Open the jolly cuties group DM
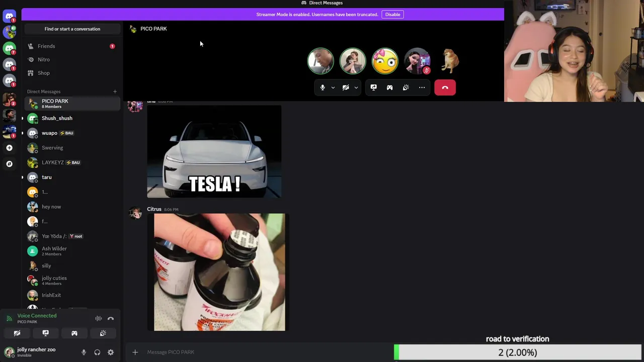The image size is (644, 362). [72, 280]
